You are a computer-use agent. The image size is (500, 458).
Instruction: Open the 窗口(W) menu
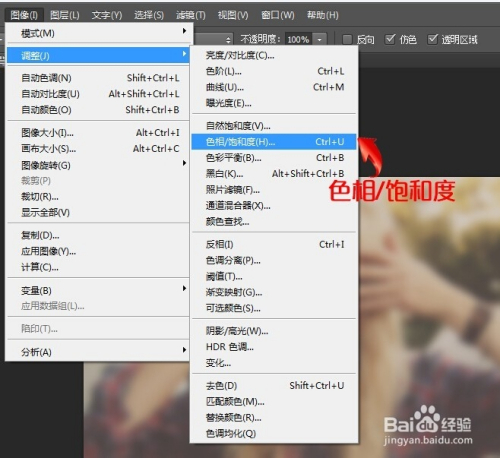click(x=278, y=15)
